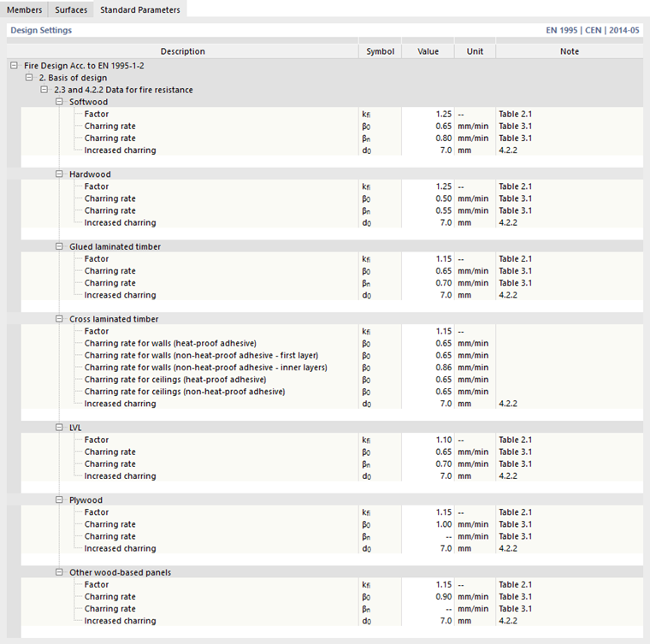Edit Hardwood Factor value 1.25

[428, 186]
